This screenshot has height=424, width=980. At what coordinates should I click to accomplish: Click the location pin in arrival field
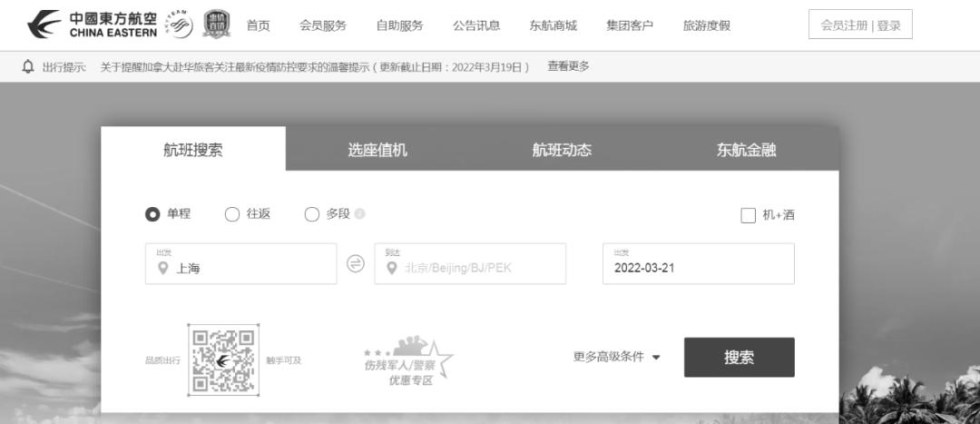pos(392,268)
